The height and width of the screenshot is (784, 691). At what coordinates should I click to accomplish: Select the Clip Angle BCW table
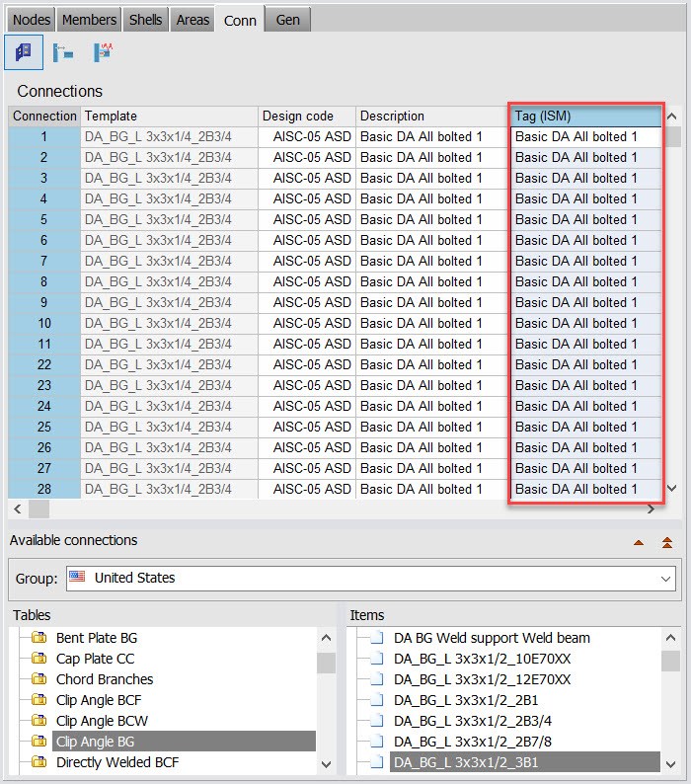pyautogui.click(x=102, y=721)
